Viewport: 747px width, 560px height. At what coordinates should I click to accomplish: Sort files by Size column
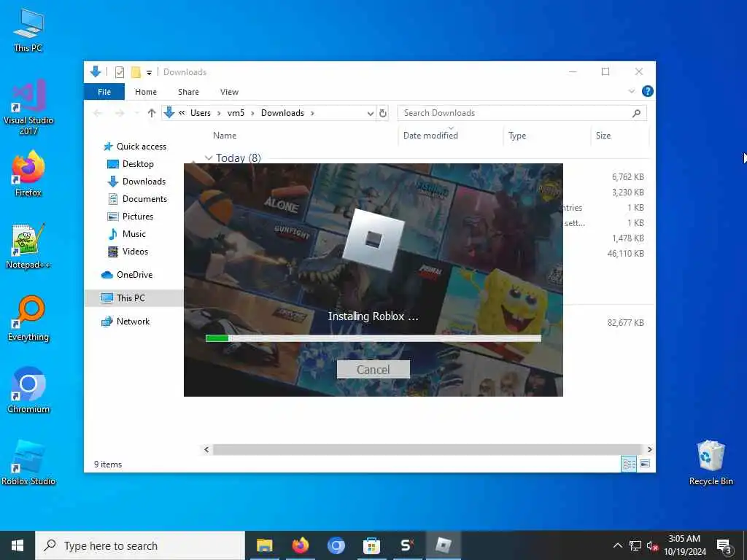pyautogui.click(x=603, y=136)
